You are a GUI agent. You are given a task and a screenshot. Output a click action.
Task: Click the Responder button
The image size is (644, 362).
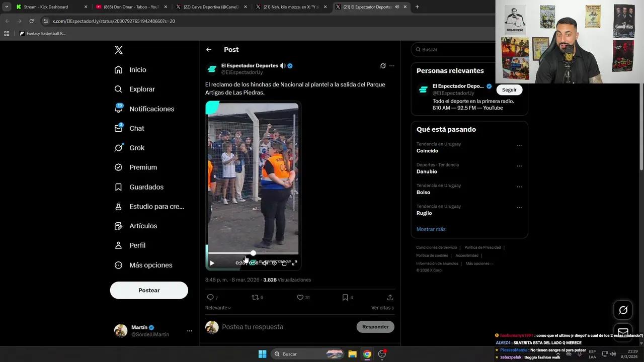point(375,327)
